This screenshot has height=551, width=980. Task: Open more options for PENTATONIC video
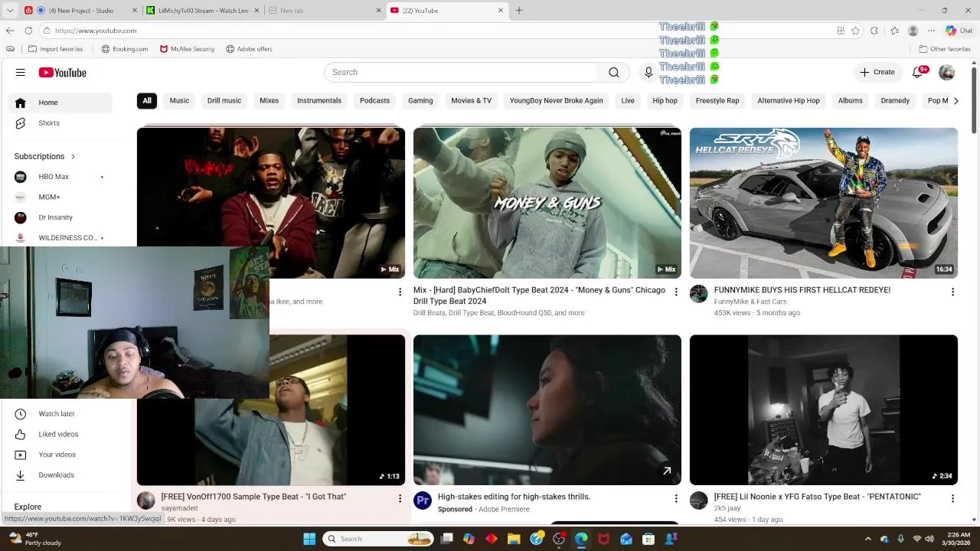pyautogui.click(x=952, y=498)
